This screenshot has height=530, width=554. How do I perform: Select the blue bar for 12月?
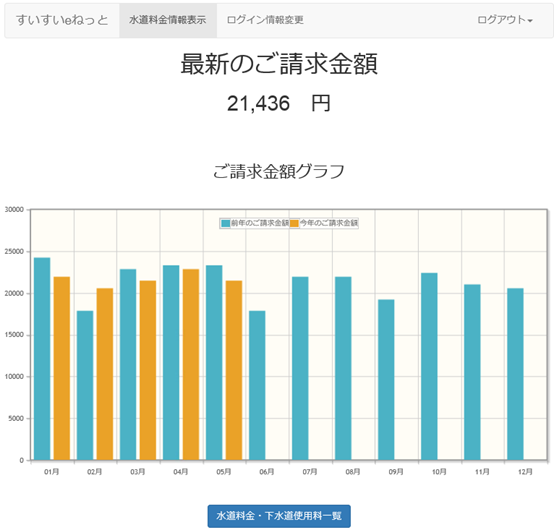515,374
